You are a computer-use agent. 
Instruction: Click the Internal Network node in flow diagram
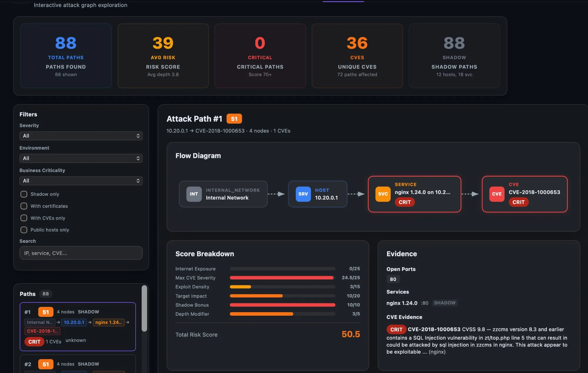click(223, 194)
